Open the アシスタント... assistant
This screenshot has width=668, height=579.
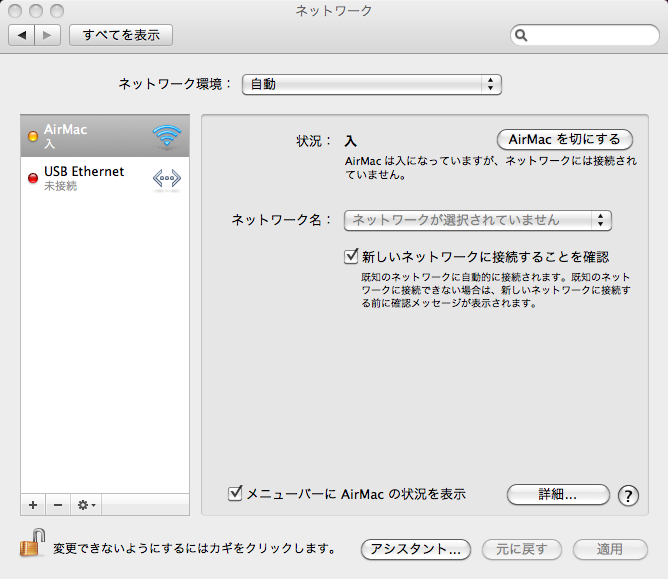415,549
